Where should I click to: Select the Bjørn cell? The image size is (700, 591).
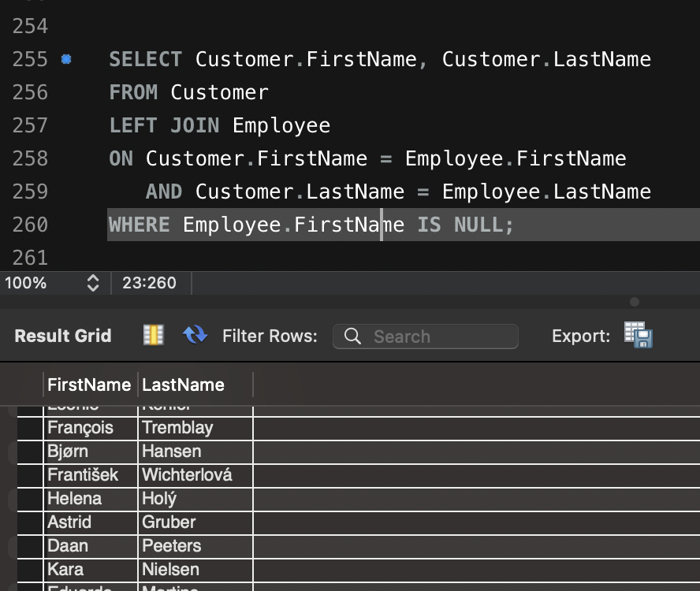click(91, 452)
